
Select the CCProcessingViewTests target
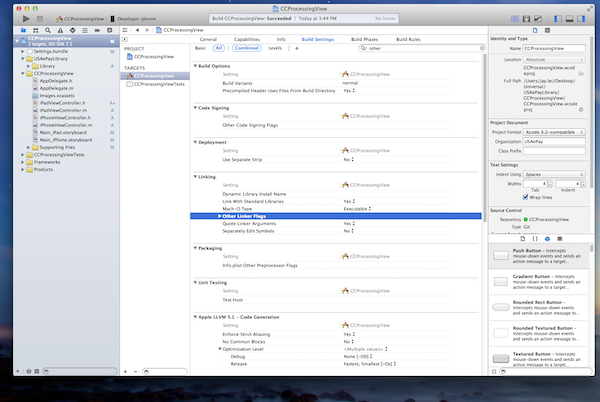160,84
